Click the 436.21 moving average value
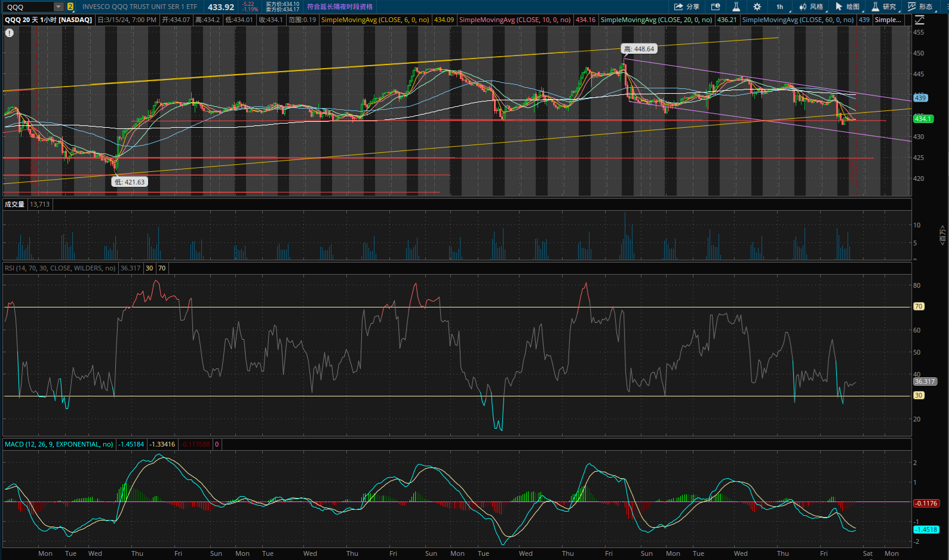Viewport: 949px width, 560px height. click(x=727, y=20)
